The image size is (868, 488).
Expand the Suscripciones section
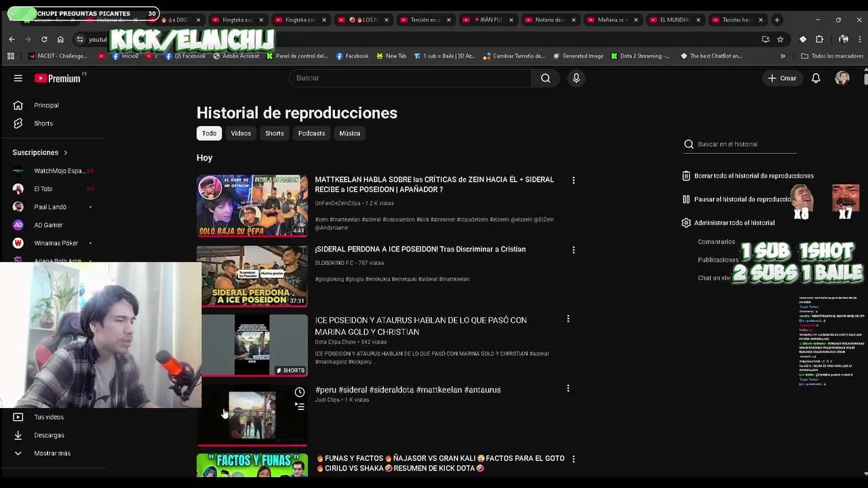tap(40, 152)
